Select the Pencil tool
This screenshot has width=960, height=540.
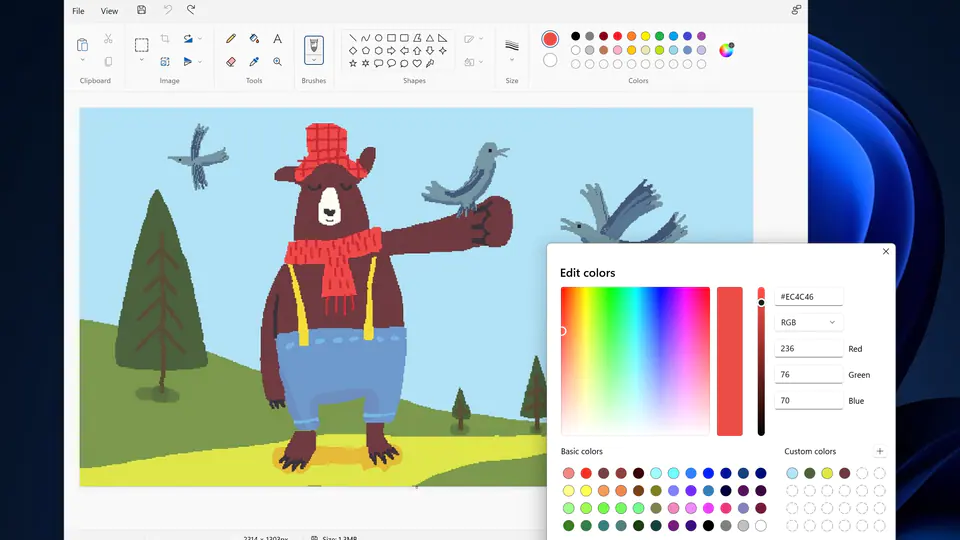pos(231,39)
